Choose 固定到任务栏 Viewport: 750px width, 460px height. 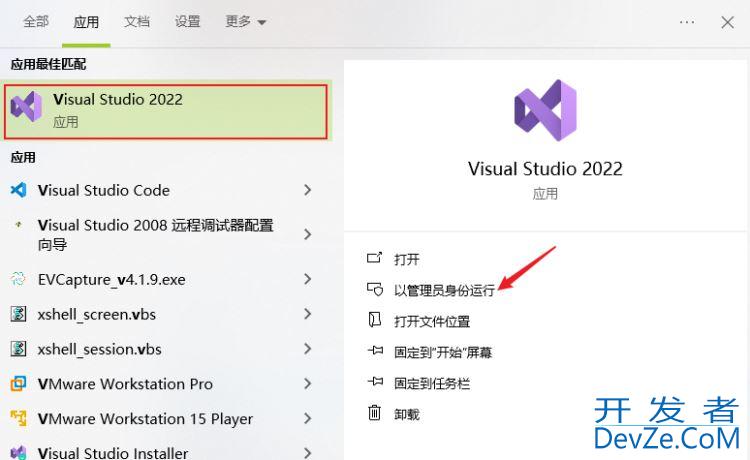[432, 383]
